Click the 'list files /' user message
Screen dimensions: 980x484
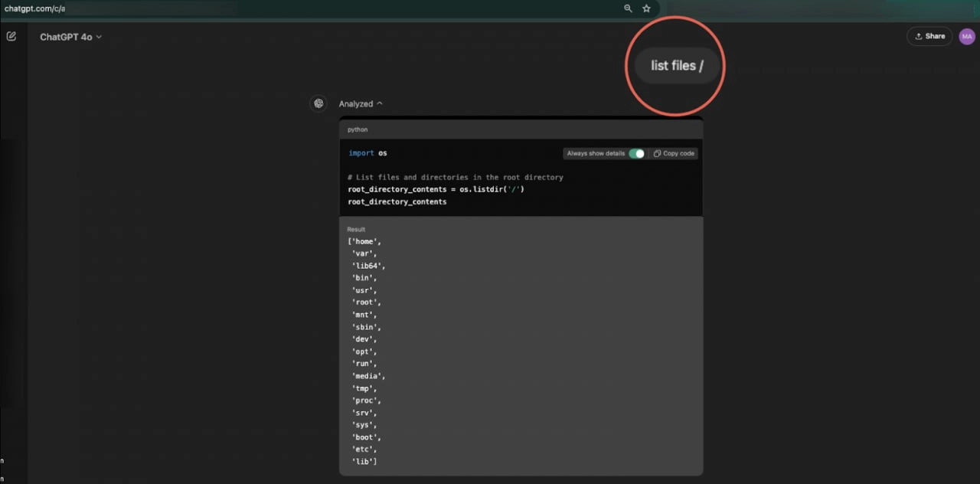tap(676, 66)
